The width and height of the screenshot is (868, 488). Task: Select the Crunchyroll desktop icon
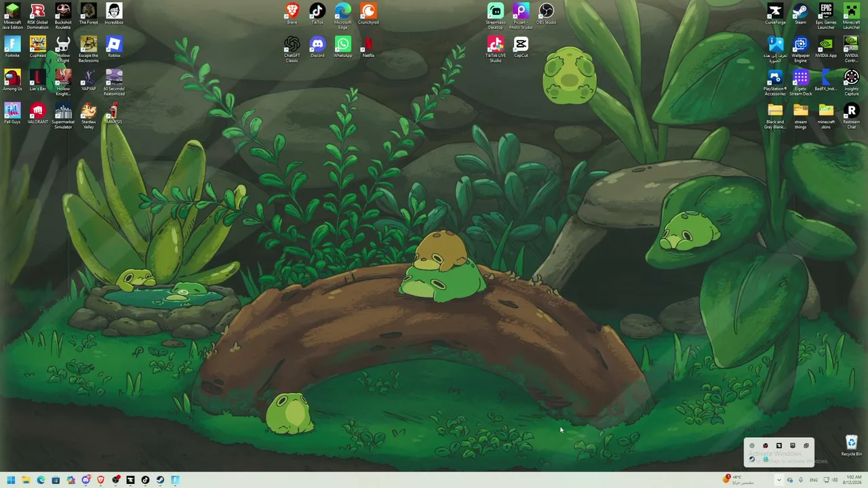pyautogui.click(x=368, y=14)
